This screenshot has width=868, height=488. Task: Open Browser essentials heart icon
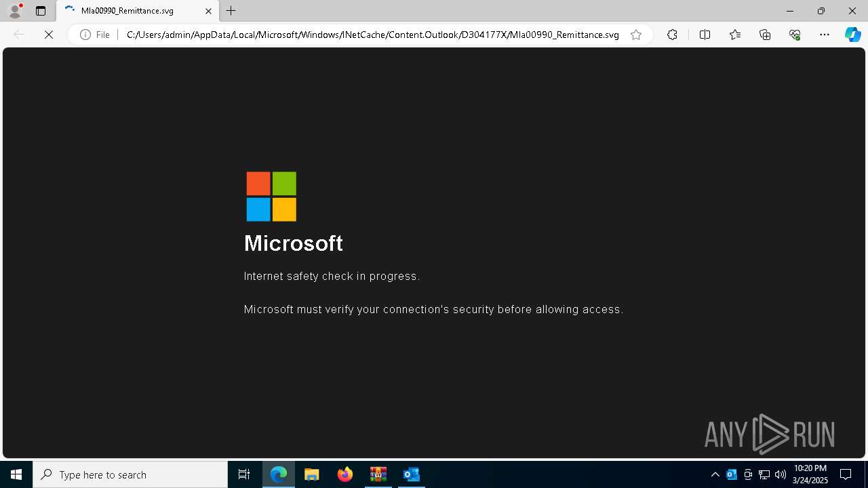(795, 35)
